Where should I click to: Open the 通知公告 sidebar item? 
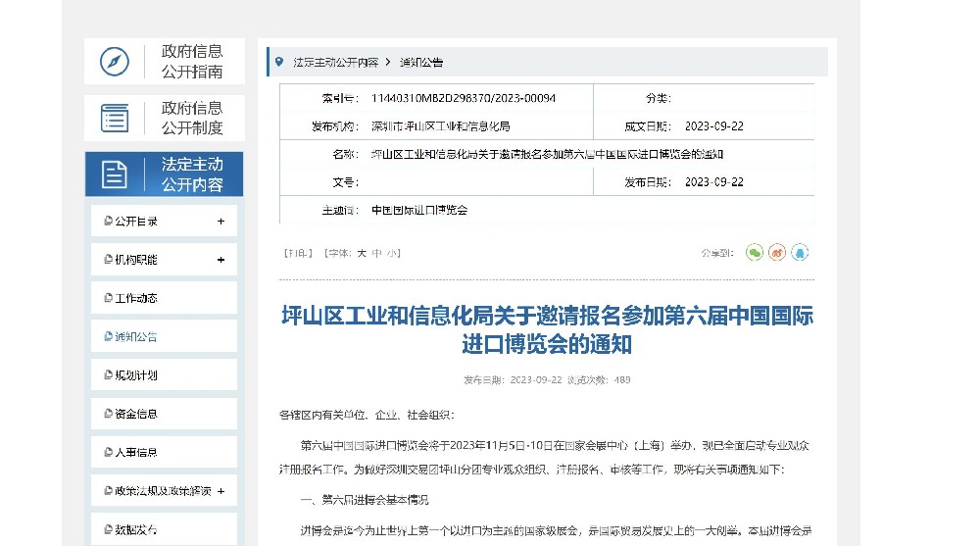164,336
